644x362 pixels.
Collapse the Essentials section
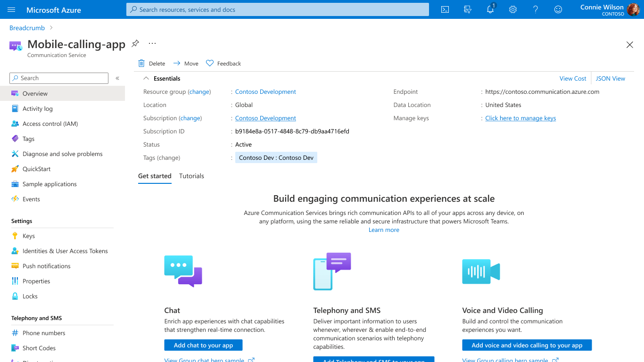[146, 78]
